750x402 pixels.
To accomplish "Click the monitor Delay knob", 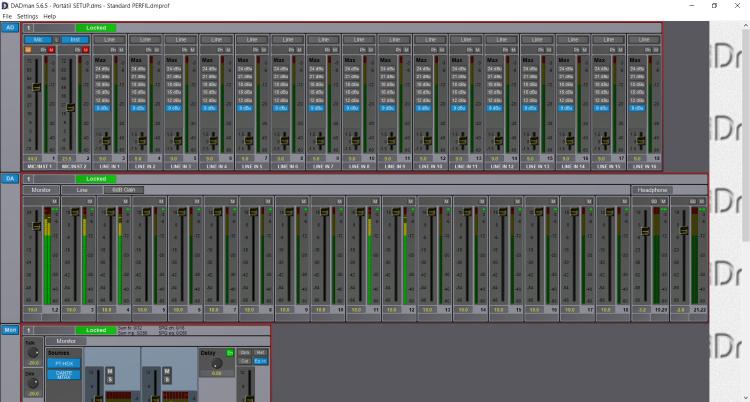I will tap(215, 363).
